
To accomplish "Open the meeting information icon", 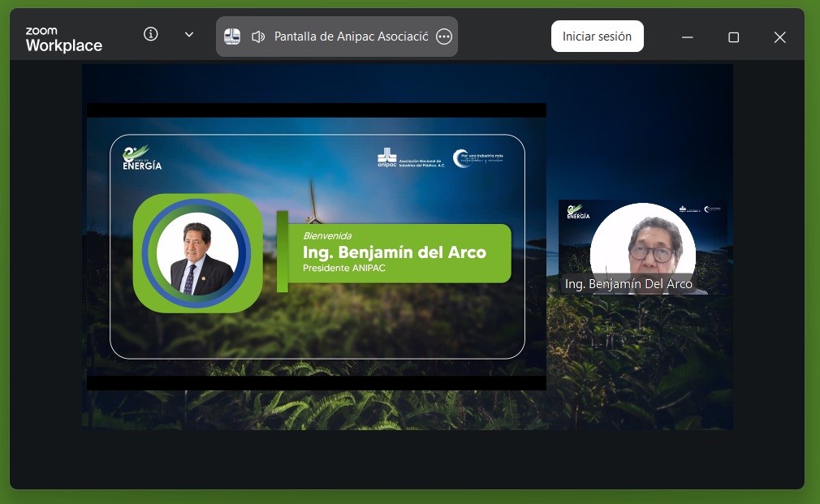I will click(x=151, y=35).
